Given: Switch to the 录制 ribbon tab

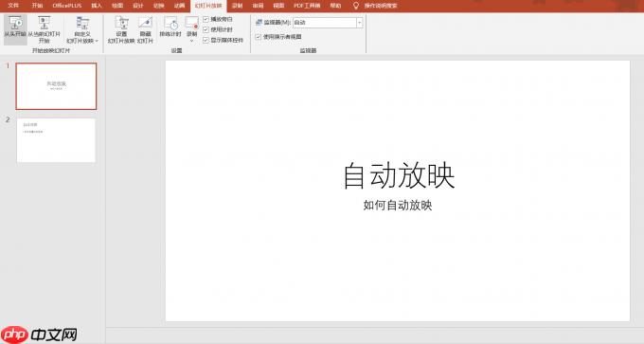Looking at the screenshot, I should coord(238,6).
